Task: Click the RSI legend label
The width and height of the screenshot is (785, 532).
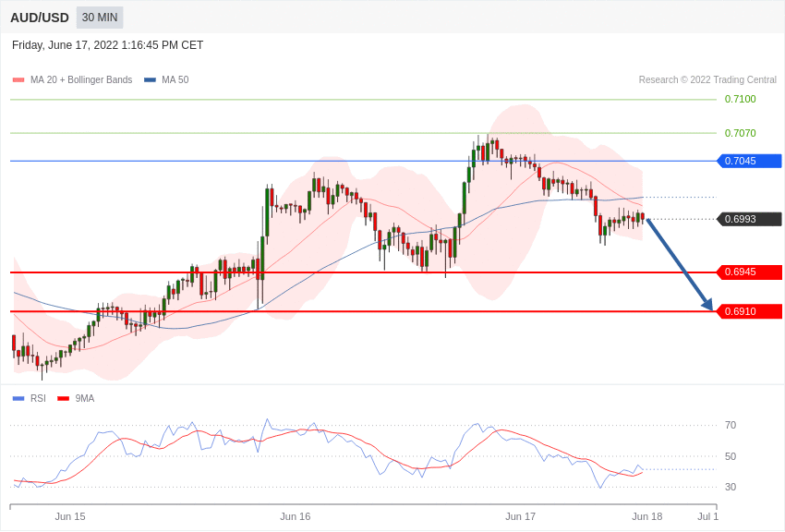Action: [38, 399]
